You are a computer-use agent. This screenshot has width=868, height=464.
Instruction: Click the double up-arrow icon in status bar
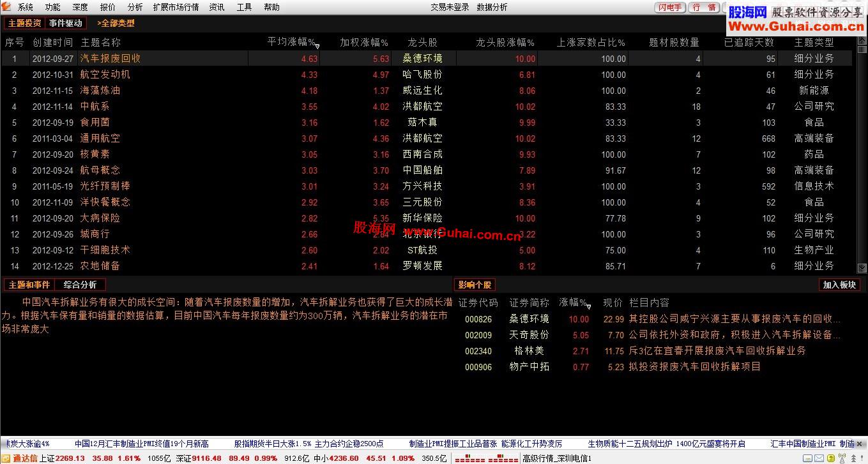852,458
